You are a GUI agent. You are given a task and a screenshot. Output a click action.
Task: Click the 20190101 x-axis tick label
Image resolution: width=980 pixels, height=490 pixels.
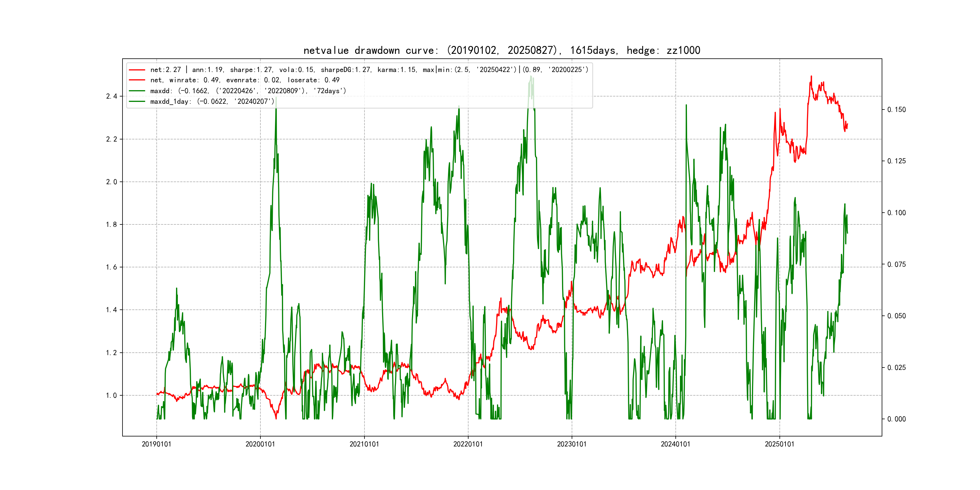point(156,444)
